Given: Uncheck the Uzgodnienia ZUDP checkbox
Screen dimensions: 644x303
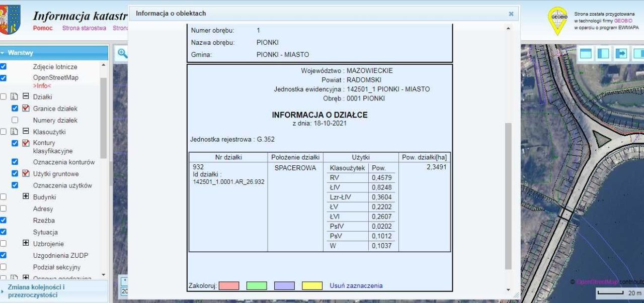Looking at the screenshot, I should tap(3, 255).
